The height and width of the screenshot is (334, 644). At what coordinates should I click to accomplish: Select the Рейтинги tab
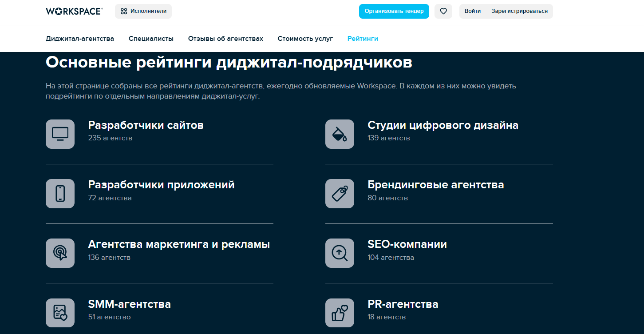[363, 39]
